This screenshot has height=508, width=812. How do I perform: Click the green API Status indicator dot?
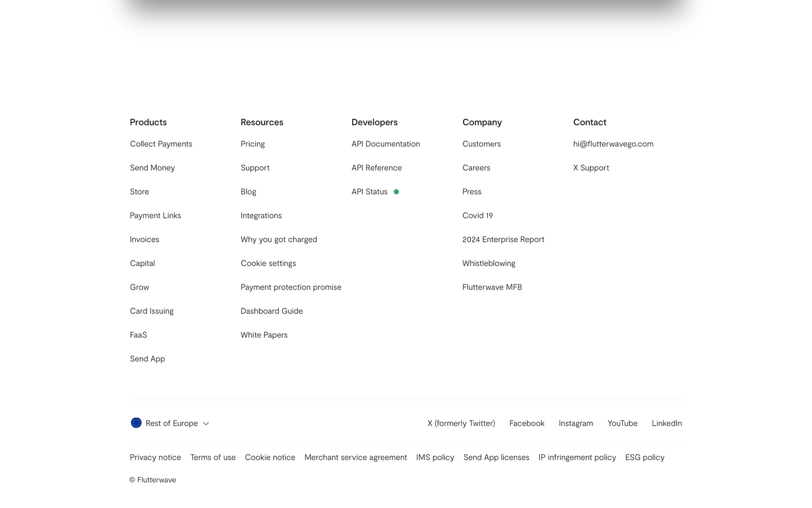tap(396, 192)
